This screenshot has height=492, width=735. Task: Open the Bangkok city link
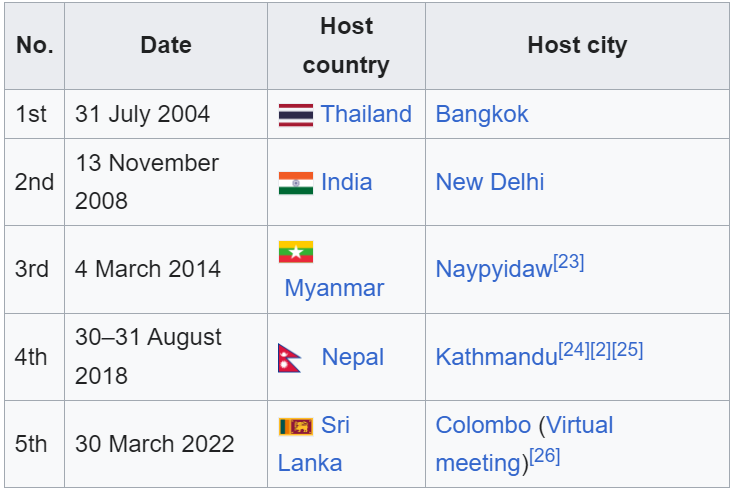(482, 114)
